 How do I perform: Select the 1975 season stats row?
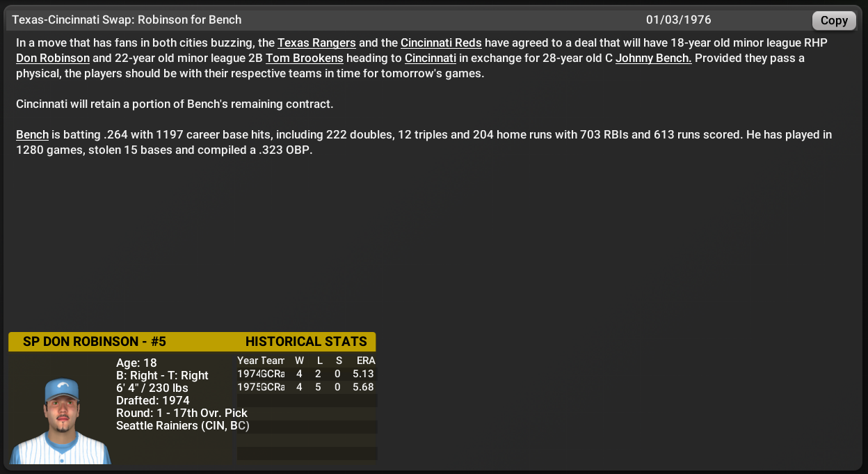(307, 387)
